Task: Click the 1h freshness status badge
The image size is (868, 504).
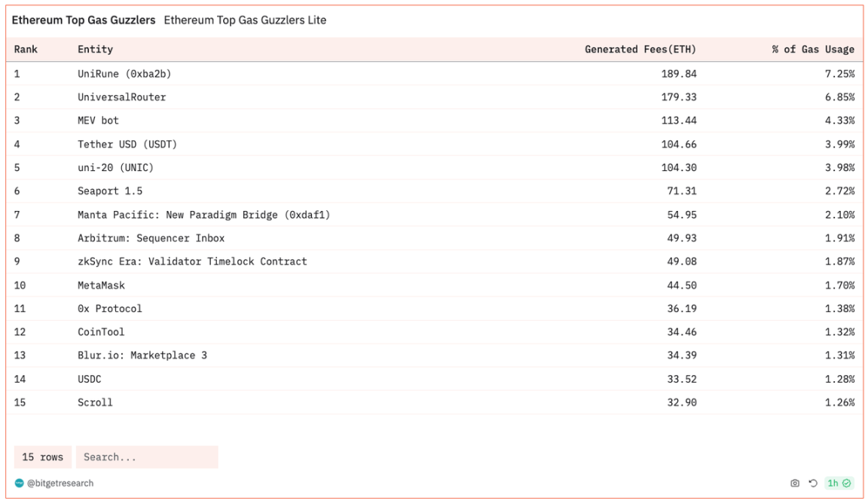Action: tap(839, 484)
